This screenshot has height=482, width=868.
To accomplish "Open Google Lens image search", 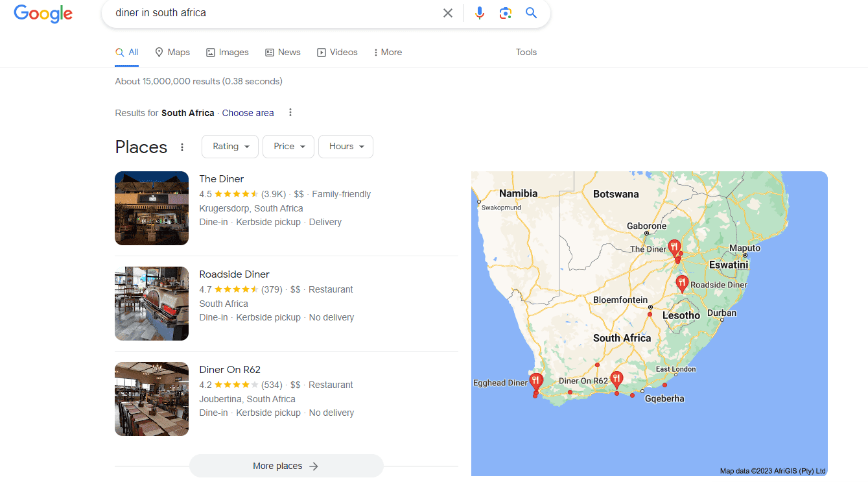I will [505, 12].
